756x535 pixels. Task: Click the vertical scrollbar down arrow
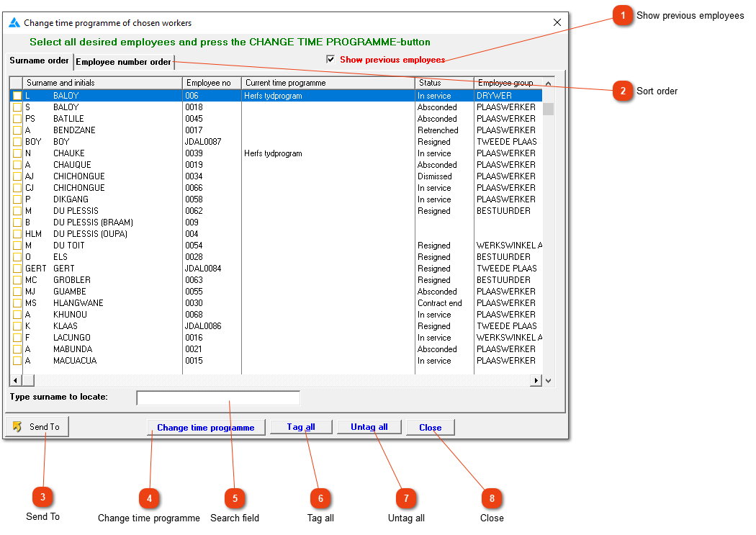[x=548, y=380]
